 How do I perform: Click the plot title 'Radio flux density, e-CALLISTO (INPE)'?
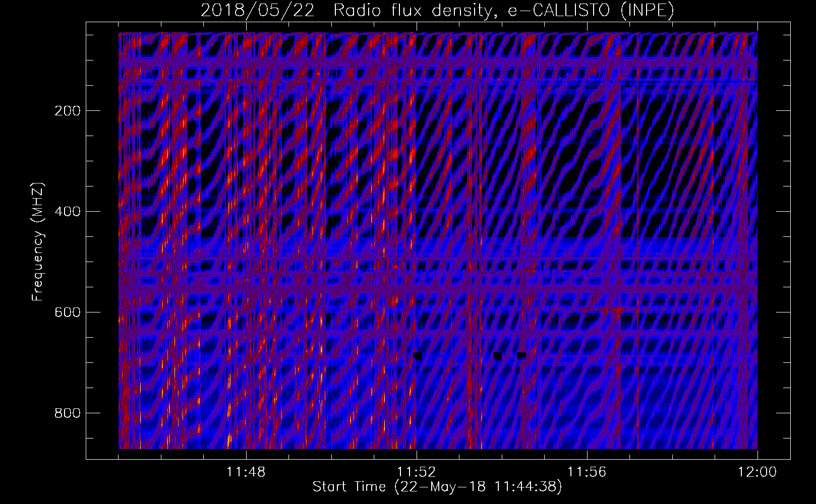[x=503, y=11]
